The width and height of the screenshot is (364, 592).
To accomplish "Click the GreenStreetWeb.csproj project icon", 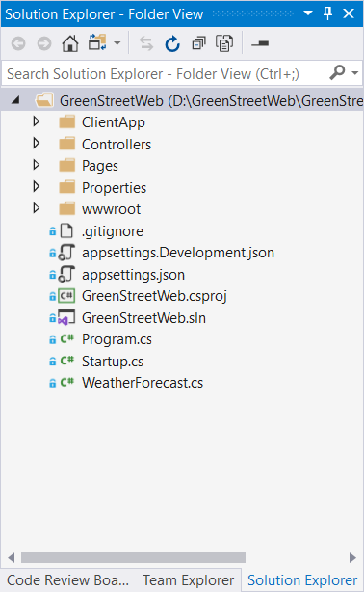I will click(66, 296).
